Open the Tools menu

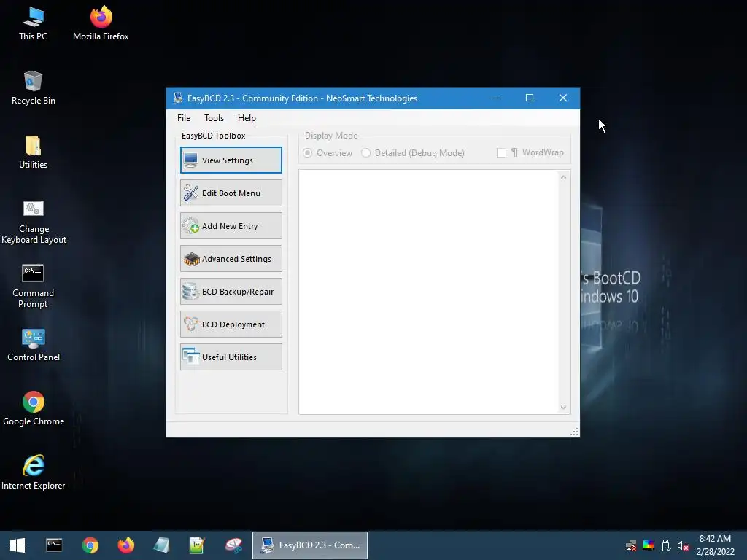pyautogui.click(x=214, y=118)
